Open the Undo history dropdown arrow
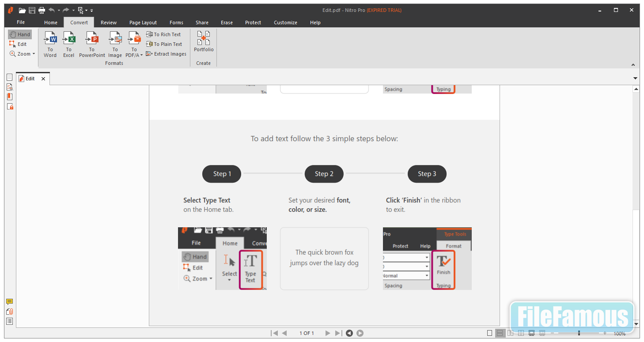644x342 pixels. (59, 11)
